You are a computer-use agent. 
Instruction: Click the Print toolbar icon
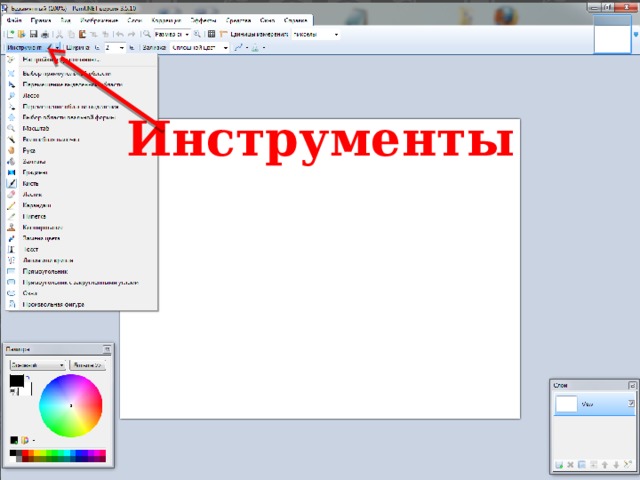45,34
